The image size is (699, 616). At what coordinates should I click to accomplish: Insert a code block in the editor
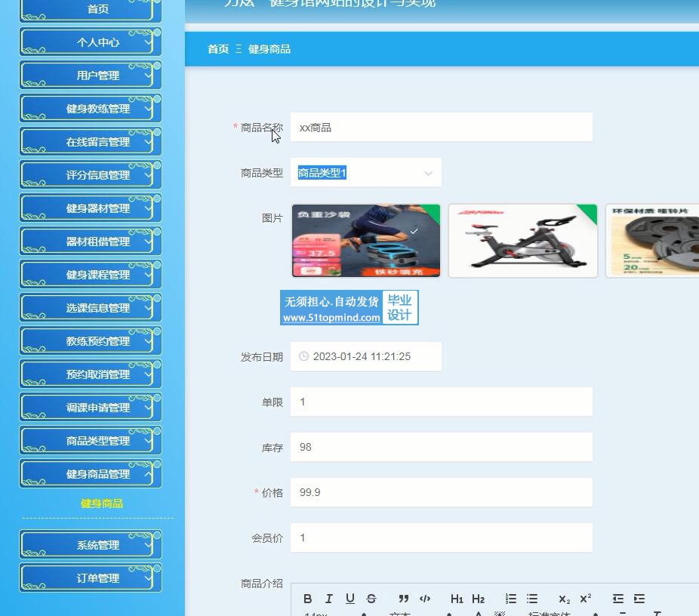tap(425, 599)
